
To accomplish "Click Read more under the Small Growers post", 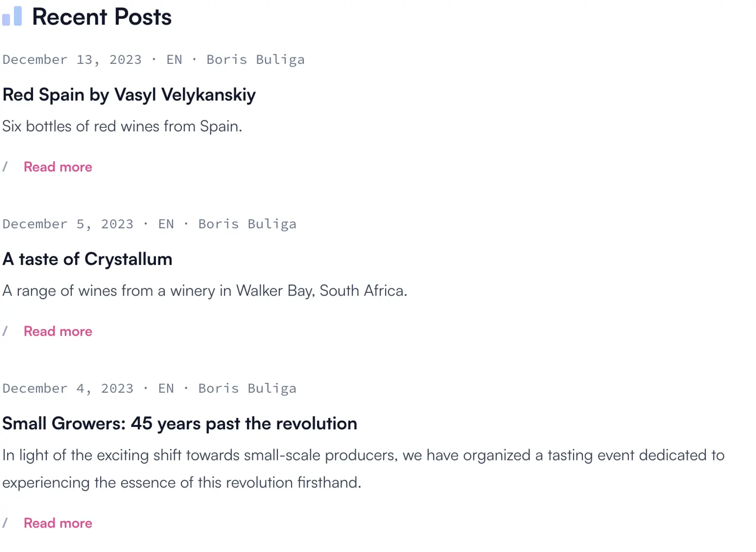I will coord(58,523).
